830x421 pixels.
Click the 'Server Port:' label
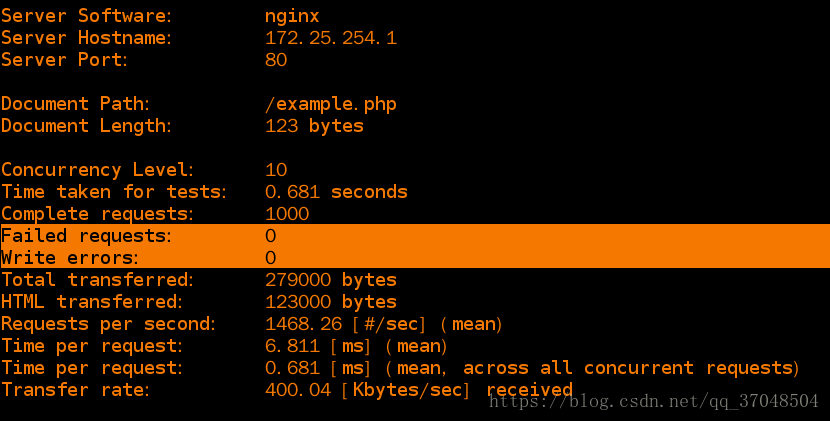pos(64,60)
